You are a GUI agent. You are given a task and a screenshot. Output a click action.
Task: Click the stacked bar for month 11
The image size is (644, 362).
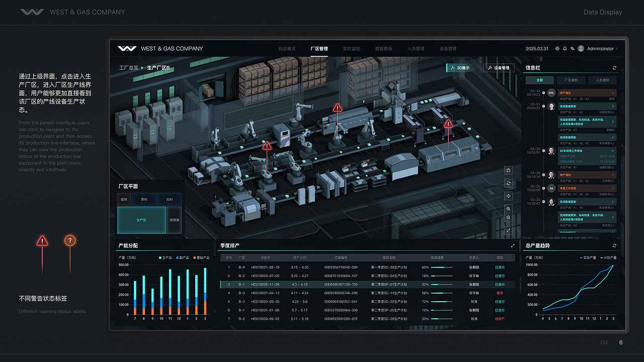170,292
